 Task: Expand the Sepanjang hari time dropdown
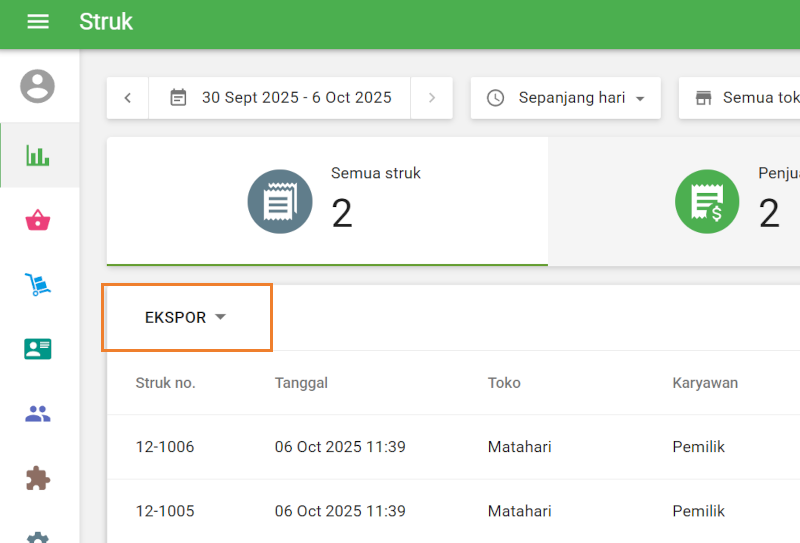565,98
